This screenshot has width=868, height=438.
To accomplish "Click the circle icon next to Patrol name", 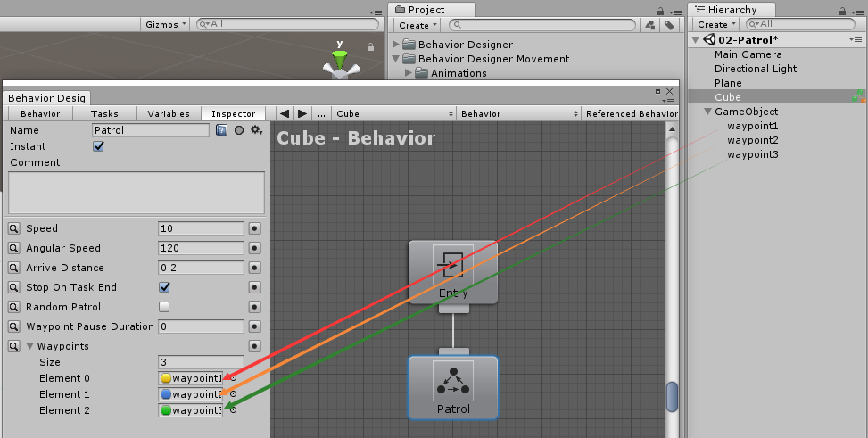I will pyautogui.click(x=239, y=130).
